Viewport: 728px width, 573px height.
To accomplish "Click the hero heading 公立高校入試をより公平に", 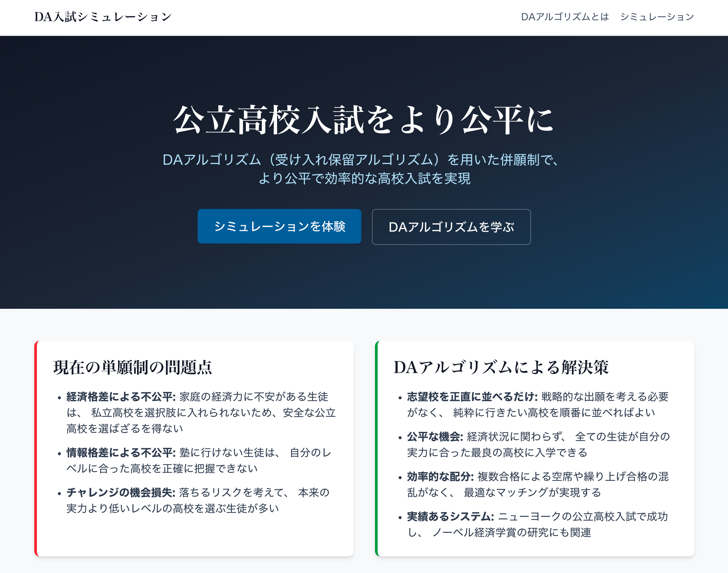I will click(x=364, y=120).
